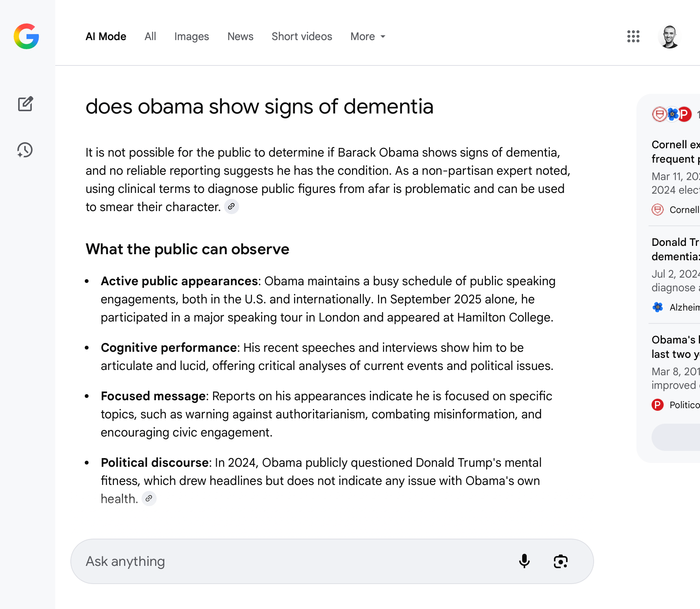This screenshot has width=700, height=609.
Task: Open the Donald Trump dementia source article
Action: [675, 249]
